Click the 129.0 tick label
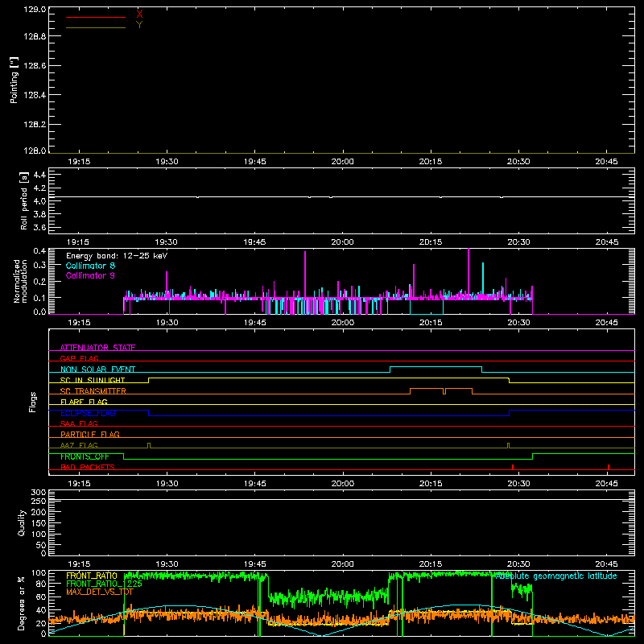The width and height of the screenshot is (644, 644). (x=35, y=10)
